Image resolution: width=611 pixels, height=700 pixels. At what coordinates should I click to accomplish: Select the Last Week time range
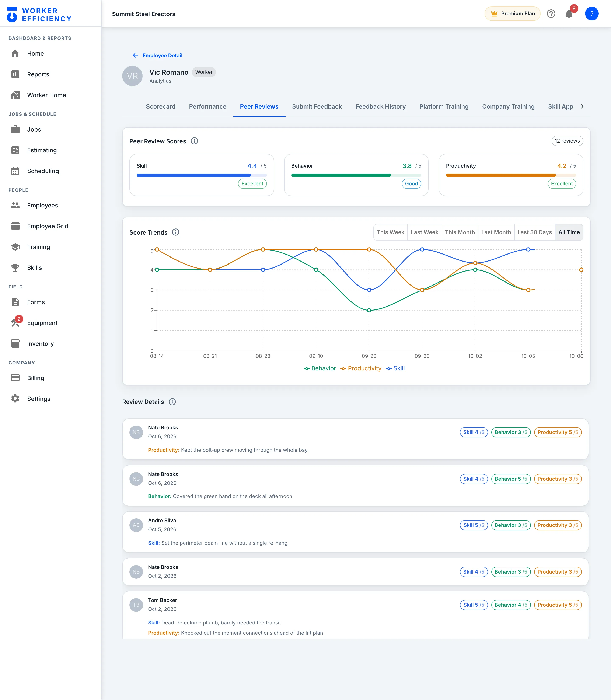(x=425, y=232)
